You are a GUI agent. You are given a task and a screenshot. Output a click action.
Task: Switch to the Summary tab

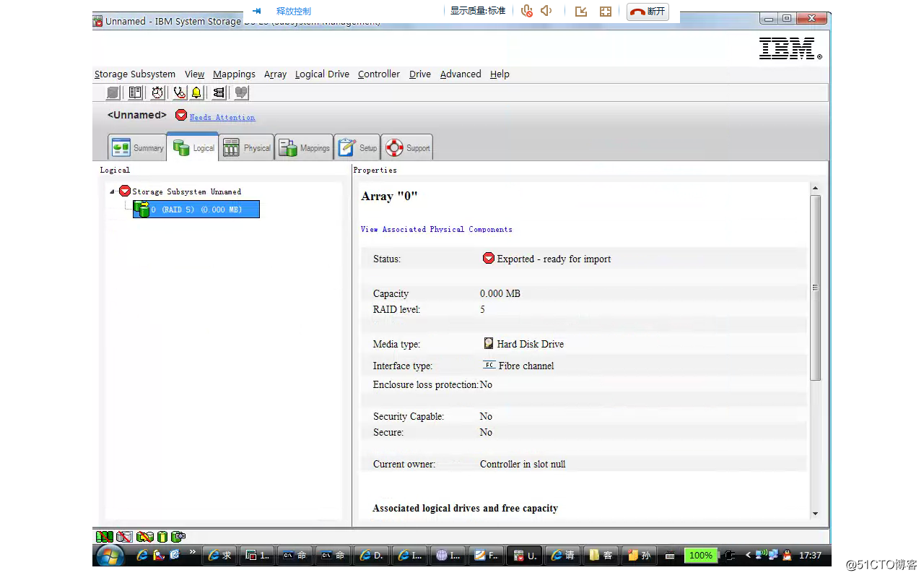pos(137,147)
